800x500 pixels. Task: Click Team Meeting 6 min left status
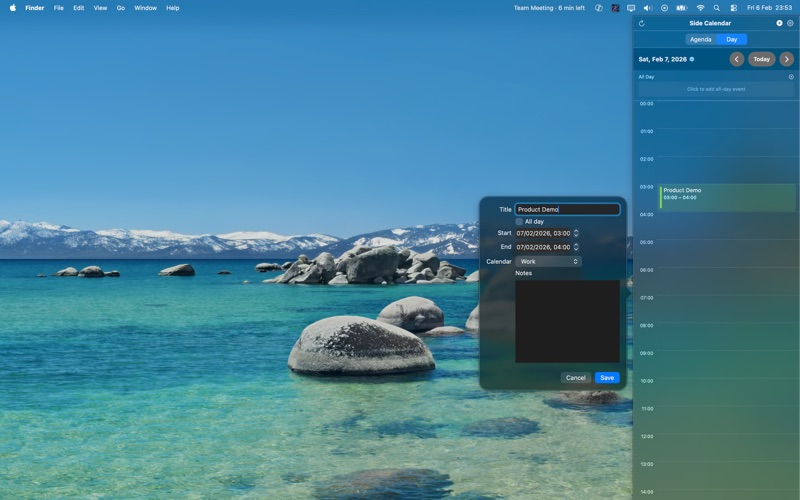coord(549,8)
